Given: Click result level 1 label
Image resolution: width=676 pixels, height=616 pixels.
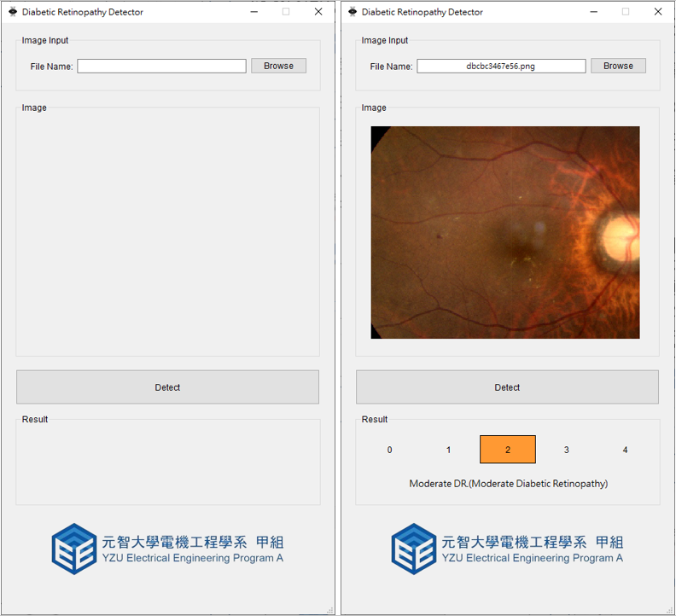Looking at the screenshot, I should click(x=448, y=450).
